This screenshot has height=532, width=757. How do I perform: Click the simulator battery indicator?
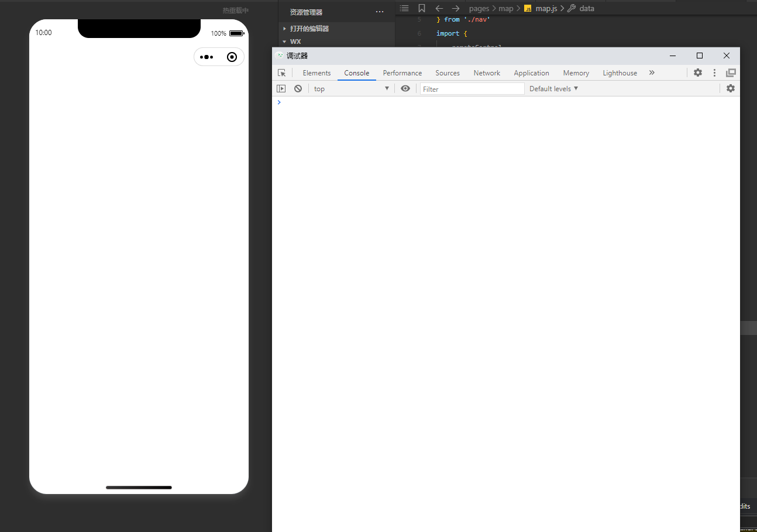pyautogui.click(x=236, y=33)
